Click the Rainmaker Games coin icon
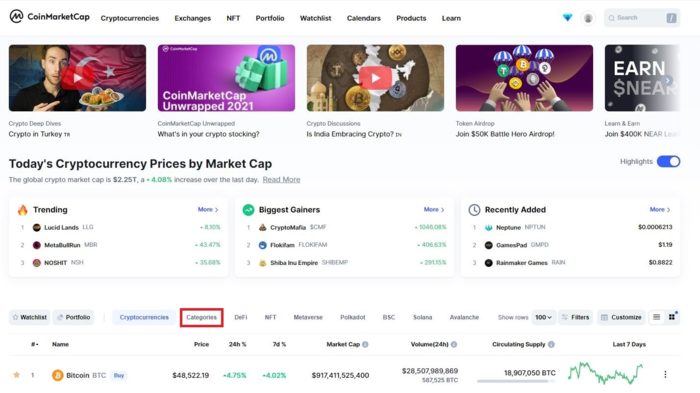This screenshot has width=700, height=393. click(x=488, y=263)
